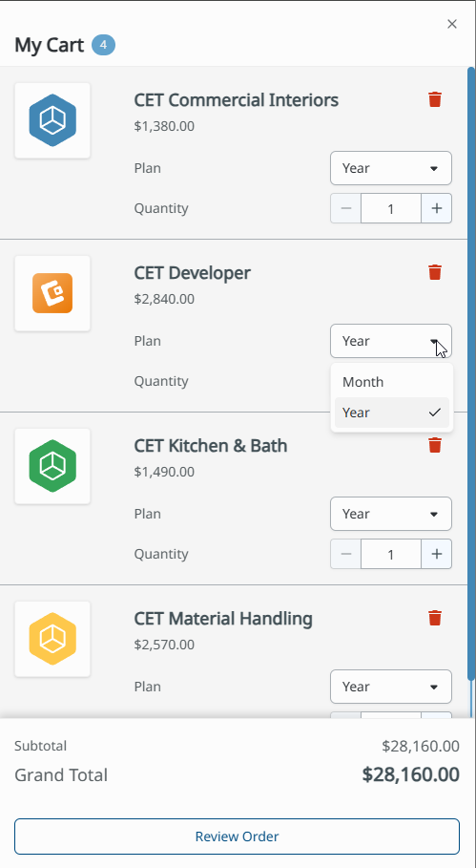Screen dimensions: 476x868
Task: Click the Review Order button
Action: pos(238,836)
